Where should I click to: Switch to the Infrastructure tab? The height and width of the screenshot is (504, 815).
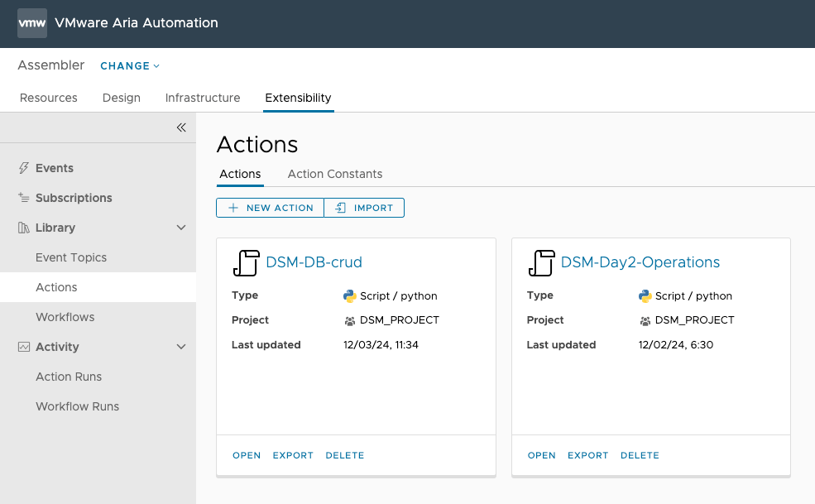tap(203, 98)
